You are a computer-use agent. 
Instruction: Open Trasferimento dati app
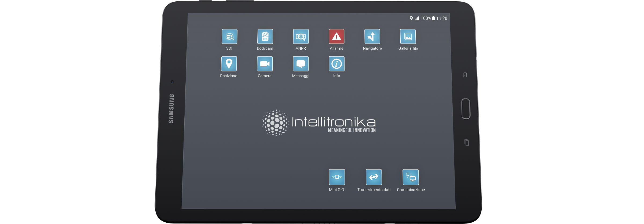click(374, 177)
